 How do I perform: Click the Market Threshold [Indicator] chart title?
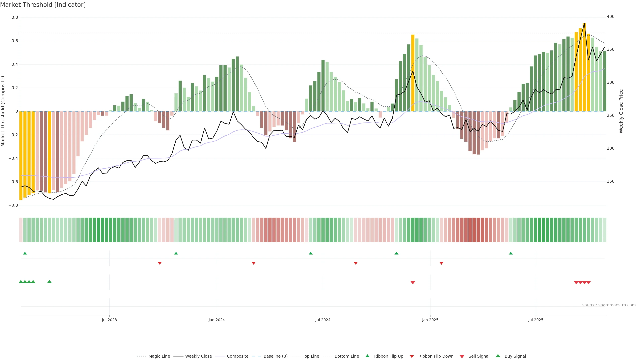(x=43, y=5)
